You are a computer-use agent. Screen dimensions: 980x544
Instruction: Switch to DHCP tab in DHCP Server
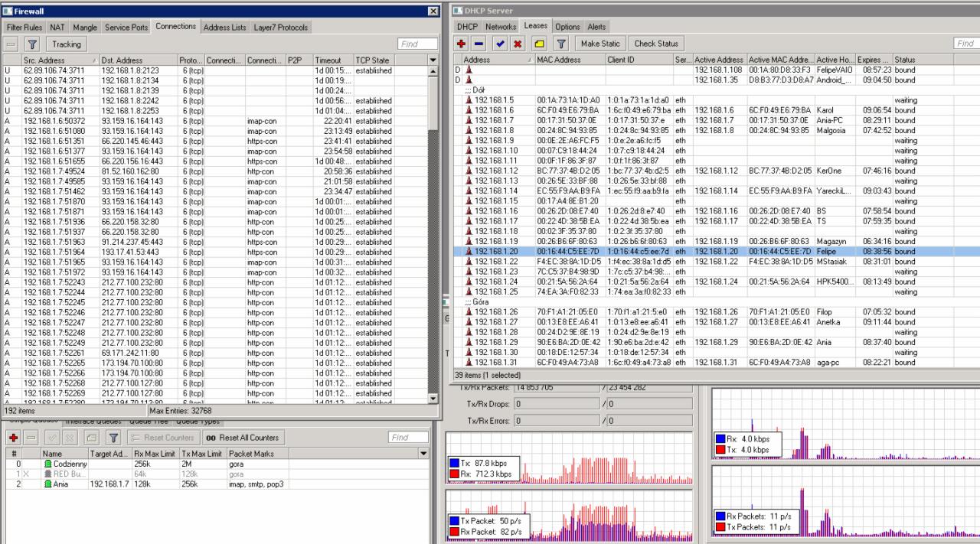click(x=467, y=27)
